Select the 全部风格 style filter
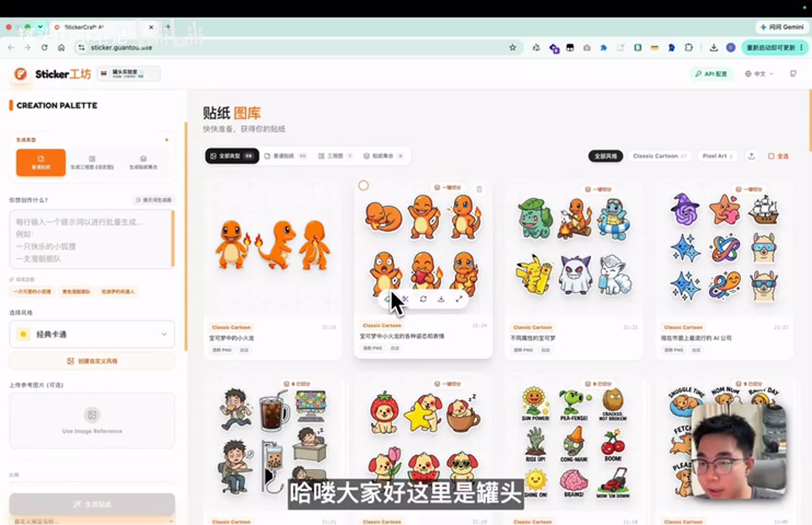812x525 pixels. click(x=606, y=156)
